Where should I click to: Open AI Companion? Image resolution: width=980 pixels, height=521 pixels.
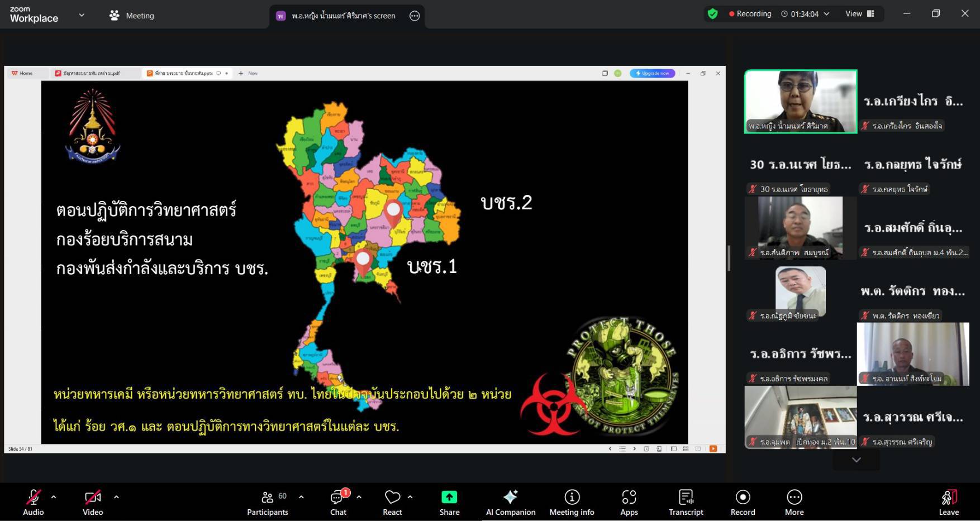coord(510,503)
